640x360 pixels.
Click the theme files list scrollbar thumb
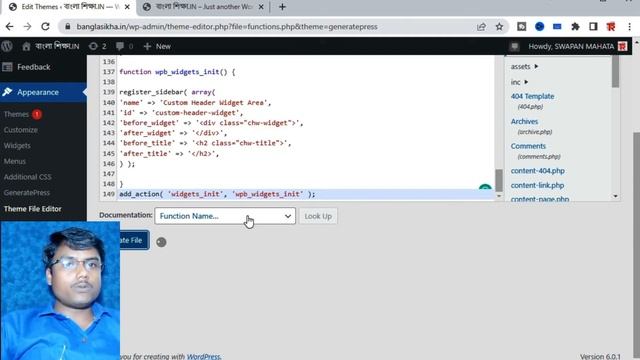coord(615,72)
